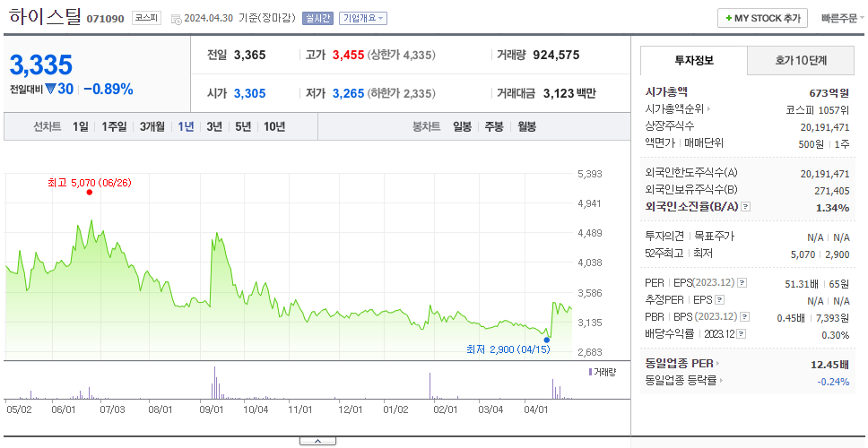Click the 시가 value 3,305
This screenshot has width=868, height=448.
(249, 93)
